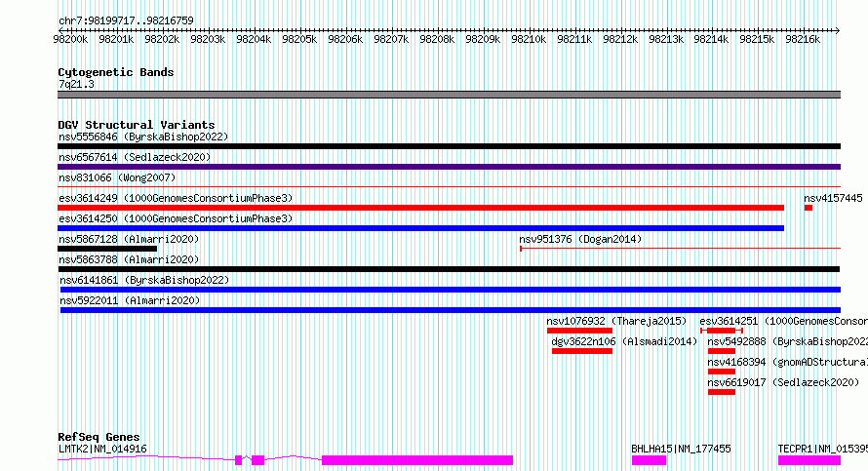Viewport: 868px width, 471px height.
Task: Click the 98202k ruler mark
Action: coord(162,39)
